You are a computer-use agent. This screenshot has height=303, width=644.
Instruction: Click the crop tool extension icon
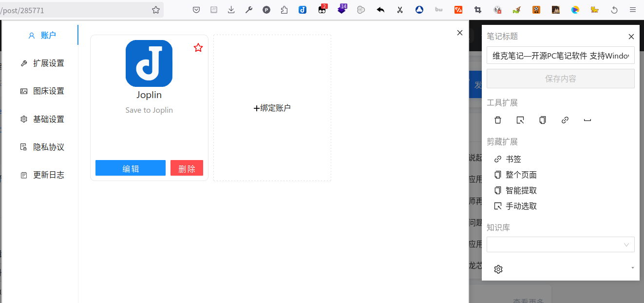click(478, 10)
